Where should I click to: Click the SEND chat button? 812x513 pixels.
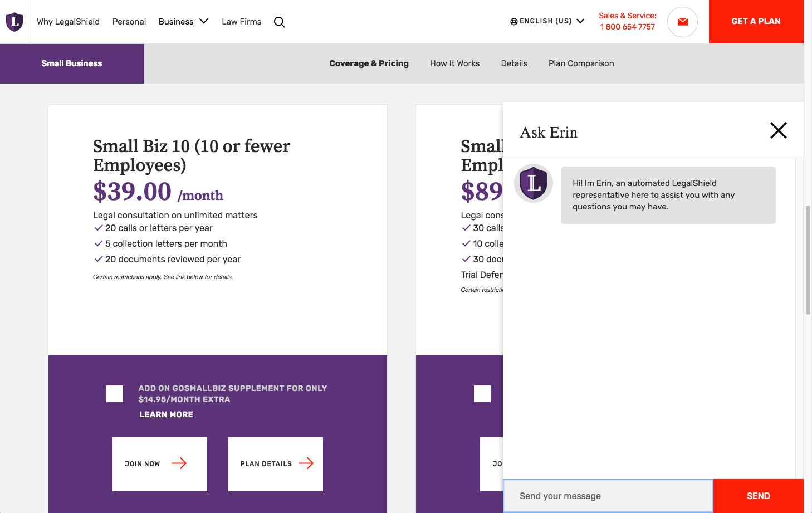(758, 496)
